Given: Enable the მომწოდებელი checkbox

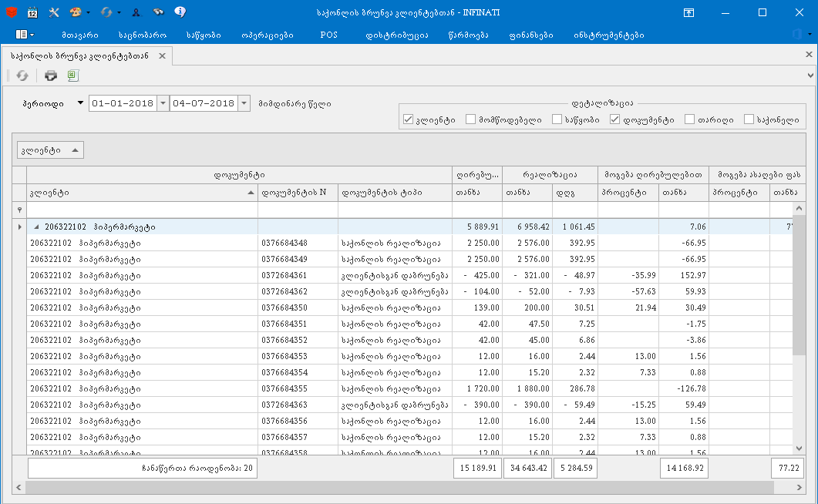Looking at the screenshot, I should [x=470, y=120].
